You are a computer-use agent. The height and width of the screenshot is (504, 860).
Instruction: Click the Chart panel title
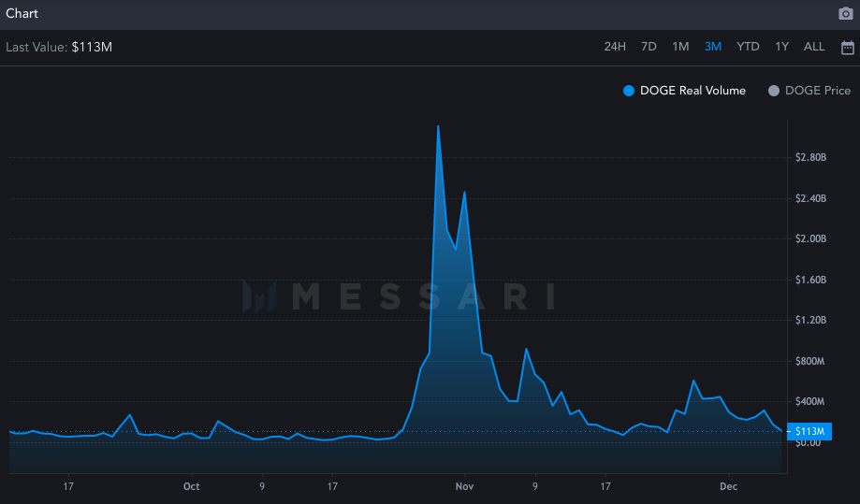22,13
